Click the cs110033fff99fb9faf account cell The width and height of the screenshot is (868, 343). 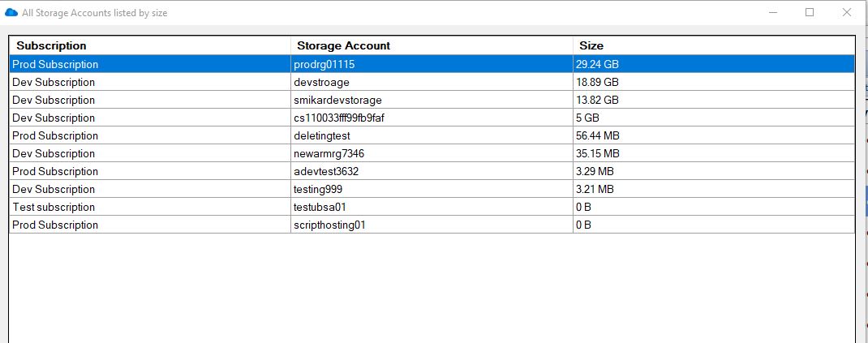pos(432,118)
